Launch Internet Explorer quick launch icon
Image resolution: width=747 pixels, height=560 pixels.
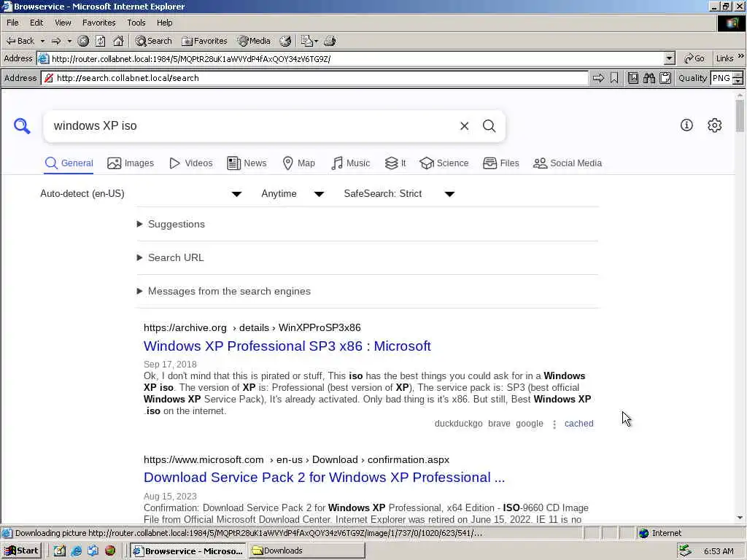[76, 551]
